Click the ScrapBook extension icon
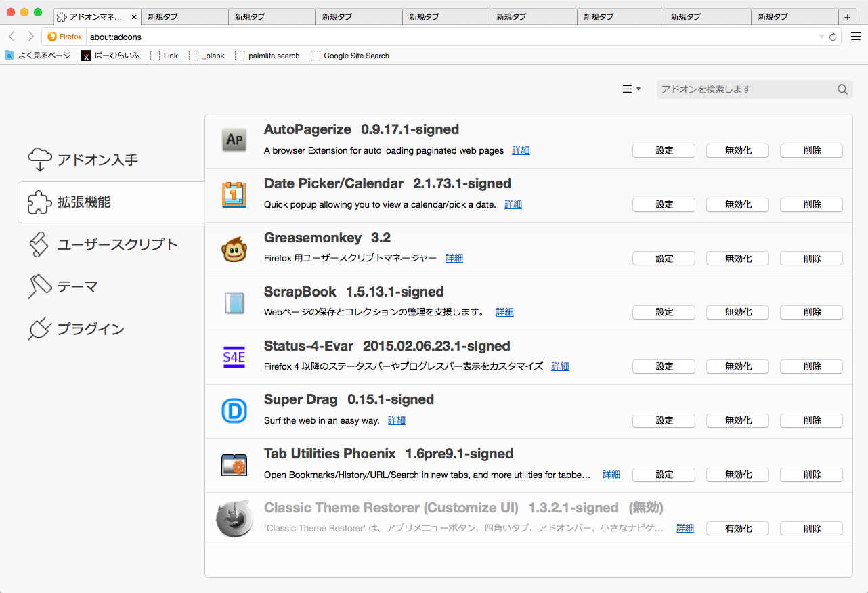 234,303
